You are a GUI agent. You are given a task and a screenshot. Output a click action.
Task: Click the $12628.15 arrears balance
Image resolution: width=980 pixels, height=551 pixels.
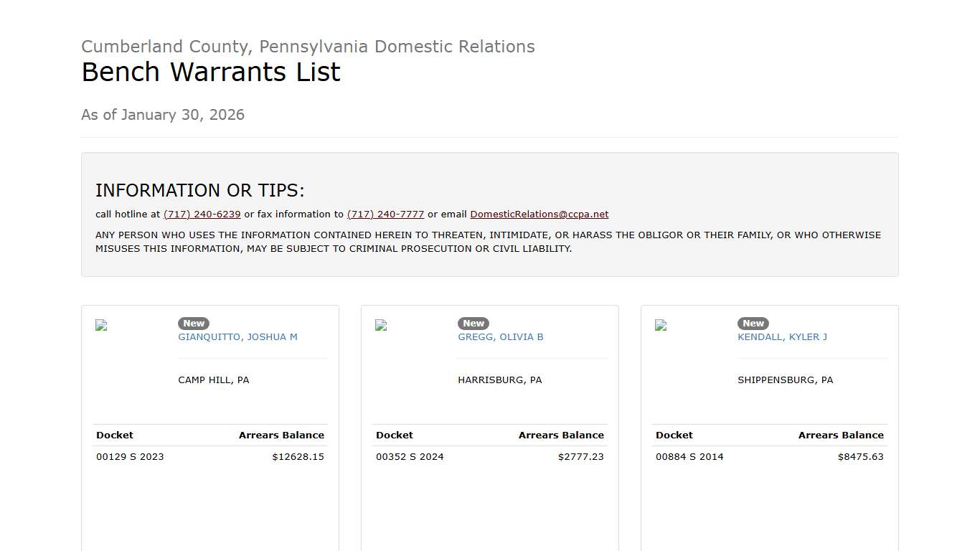click(298, 457)
